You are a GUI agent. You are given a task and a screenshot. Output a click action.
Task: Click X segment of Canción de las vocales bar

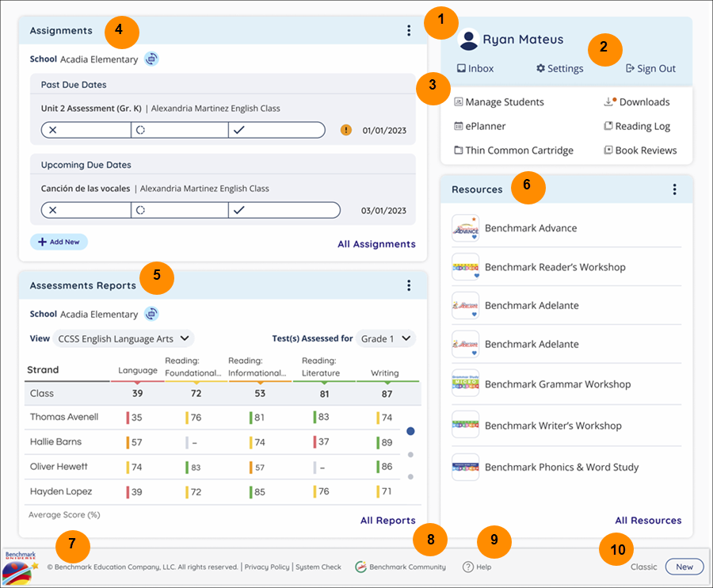coord(86,210)
